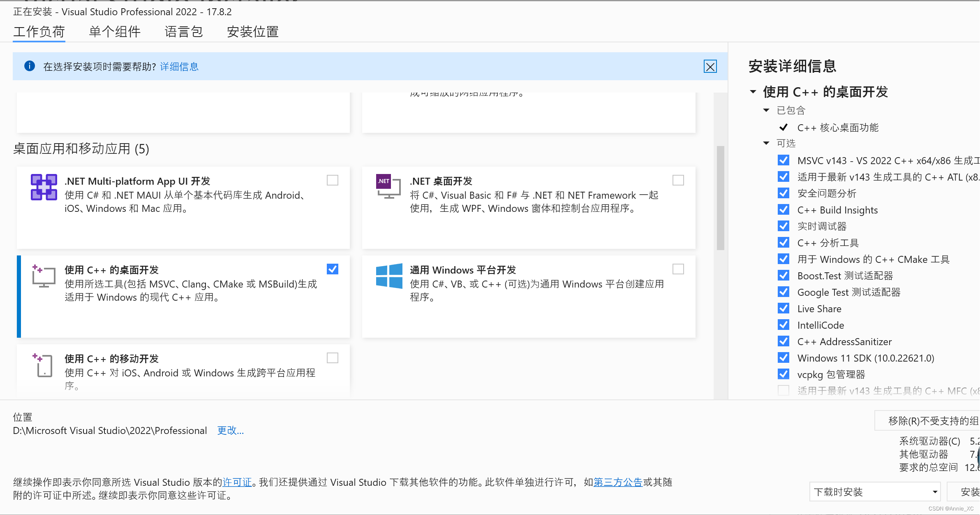Image resolution: width=980 pixels, height=515 pixels.
Task: Disable the IntelliCode optional component
Action: point(784,325)
